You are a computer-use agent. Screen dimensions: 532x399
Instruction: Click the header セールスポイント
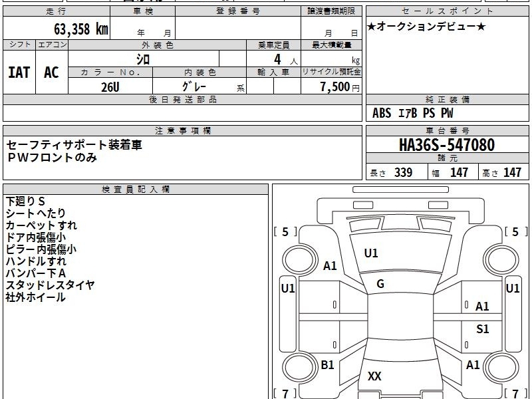coord(447,11)
